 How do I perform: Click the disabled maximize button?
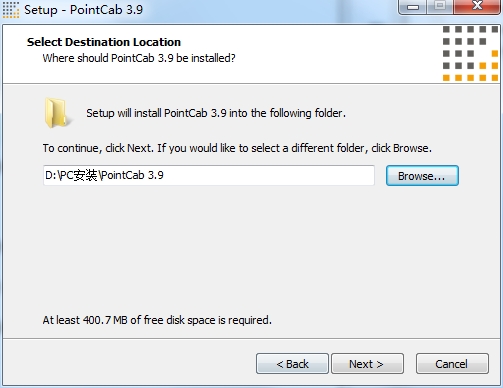click(x=440, y=6)
